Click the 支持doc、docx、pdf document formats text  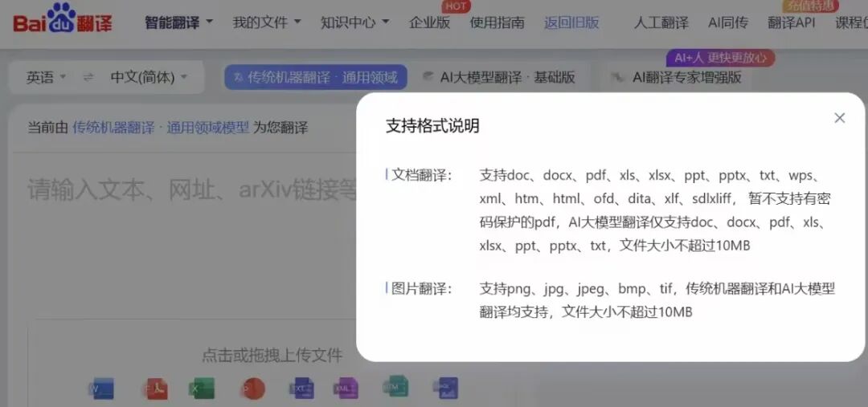(655, 210)
